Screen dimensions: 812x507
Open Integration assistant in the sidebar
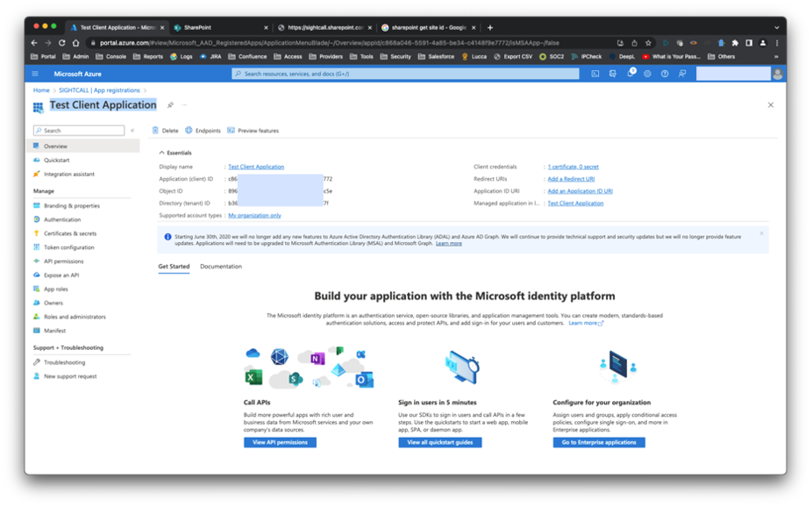[69, 174]
